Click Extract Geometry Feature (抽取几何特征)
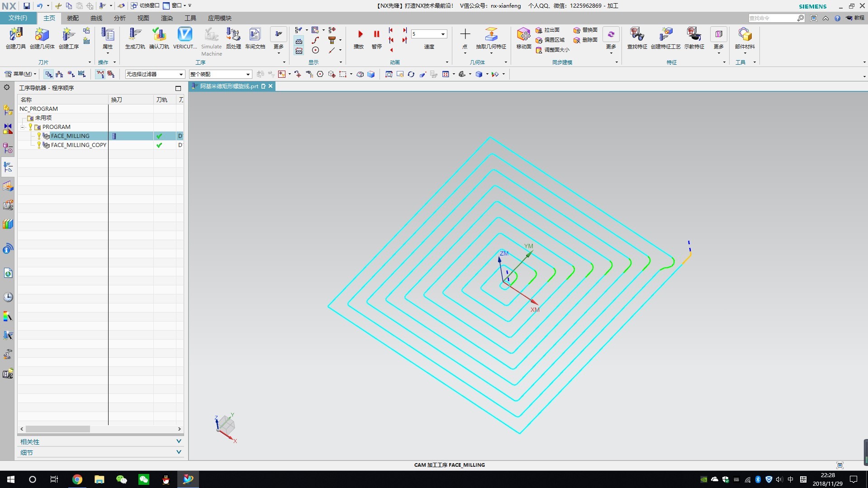This screenshot has height=488, width=868. pos(491,38)
